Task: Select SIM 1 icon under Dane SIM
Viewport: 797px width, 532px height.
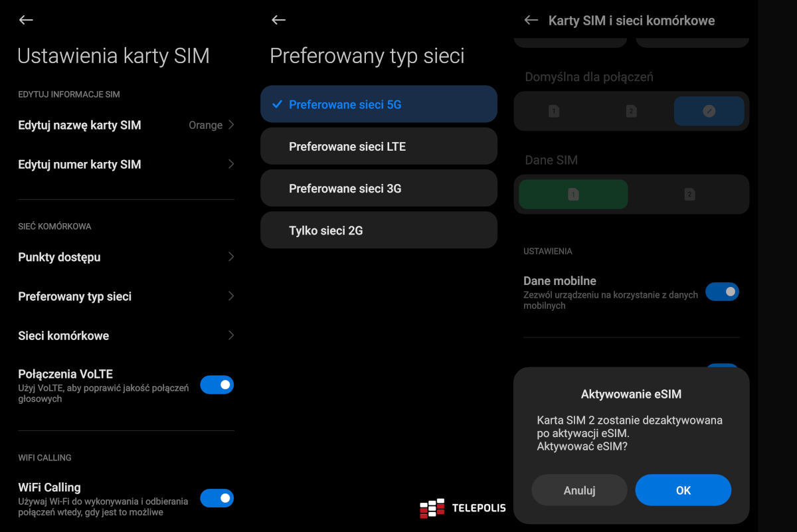Action: pos(573,194)
